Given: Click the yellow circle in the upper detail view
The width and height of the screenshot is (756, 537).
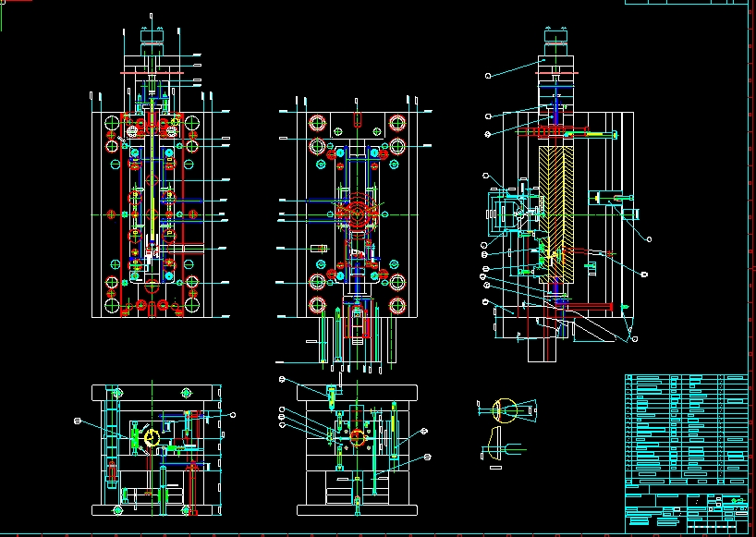Looking at the screenshot, I should (x=505, y=410).
